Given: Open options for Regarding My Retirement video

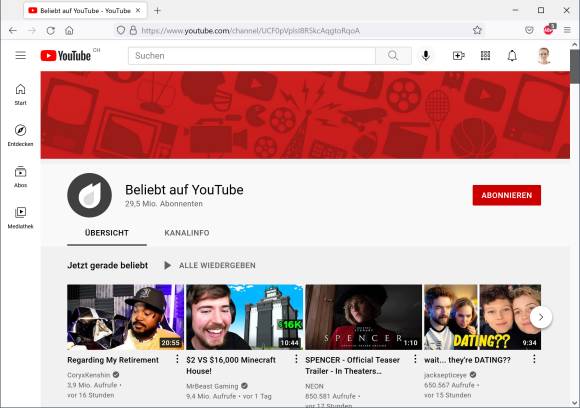Looking at the screenshot, I should [177, 359].
